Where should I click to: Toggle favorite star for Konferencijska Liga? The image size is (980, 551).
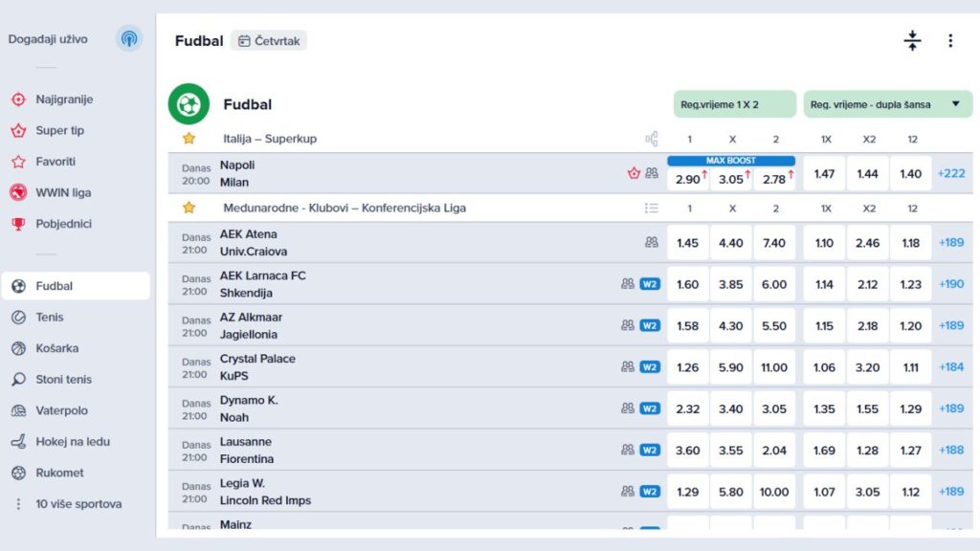click(189, 208)
